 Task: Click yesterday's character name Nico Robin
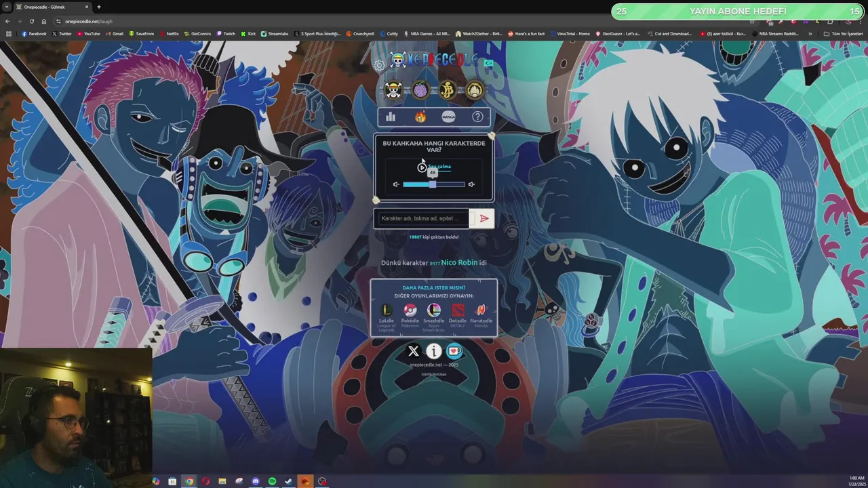point(459,262)
